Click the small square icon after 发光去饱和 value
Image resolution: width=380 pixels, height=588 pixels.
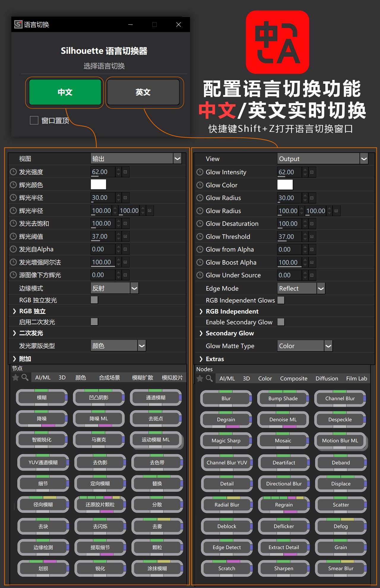click(x=125, y=223)
